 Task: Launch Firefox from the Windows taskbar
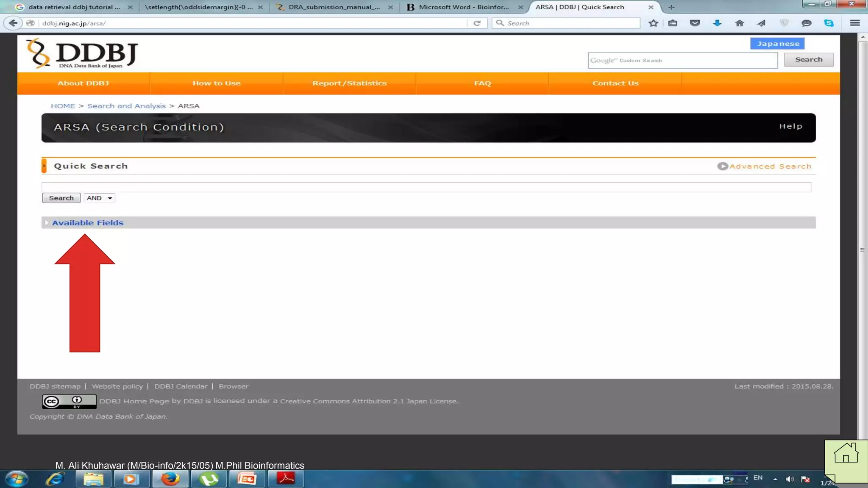coord(170,479)
